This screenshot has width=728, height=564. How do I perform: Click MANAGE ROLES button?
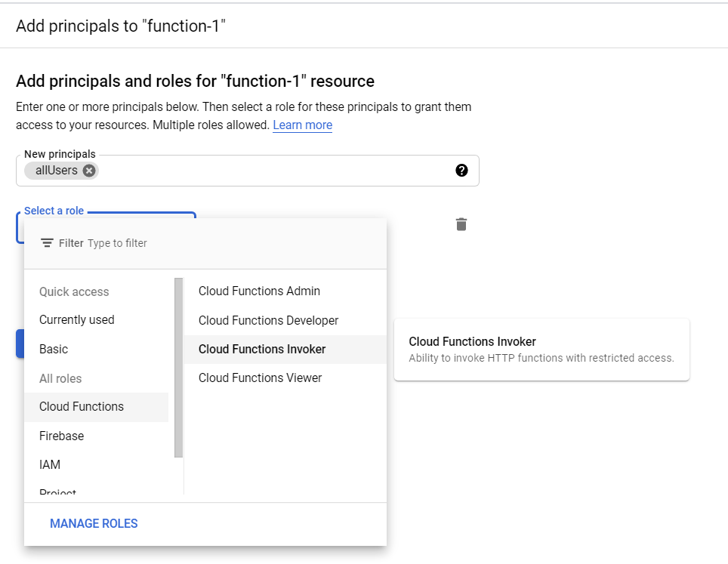(94, 523)
